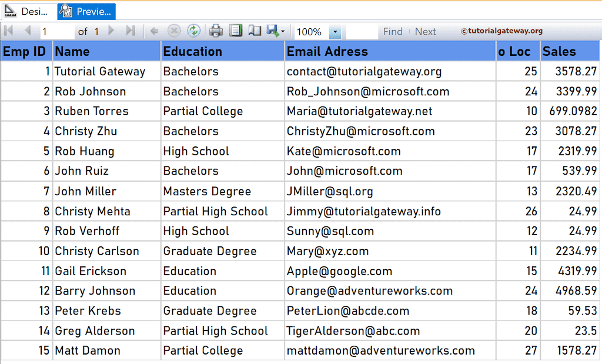
Task: Select the Print icon in the toolbar
Action: 216,31
